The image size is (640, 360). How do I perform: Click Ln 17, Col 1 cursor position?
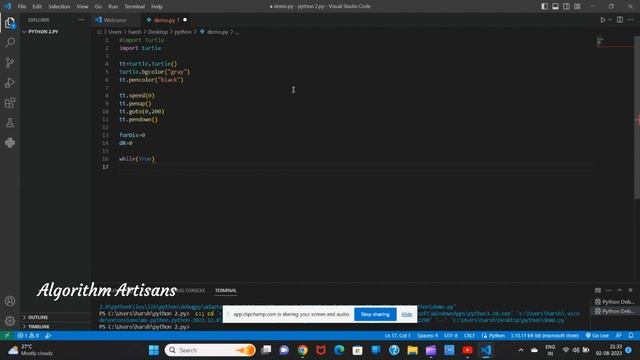[x=397, y=336]
